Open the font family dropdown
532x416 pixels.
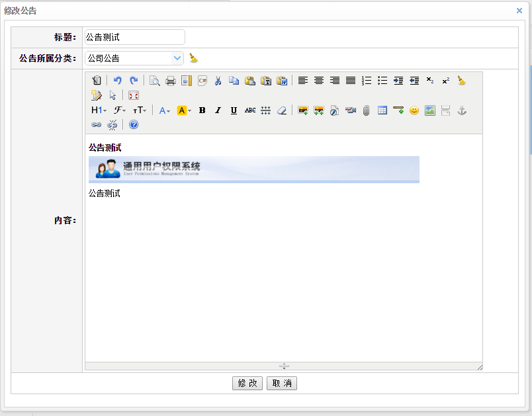pos(119,110)
